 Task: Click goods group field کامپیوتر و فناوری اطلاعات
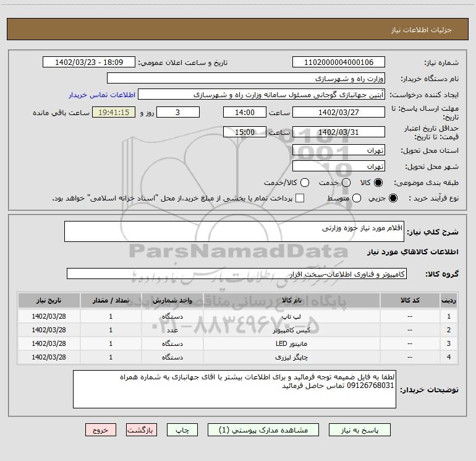pos(237,274)
